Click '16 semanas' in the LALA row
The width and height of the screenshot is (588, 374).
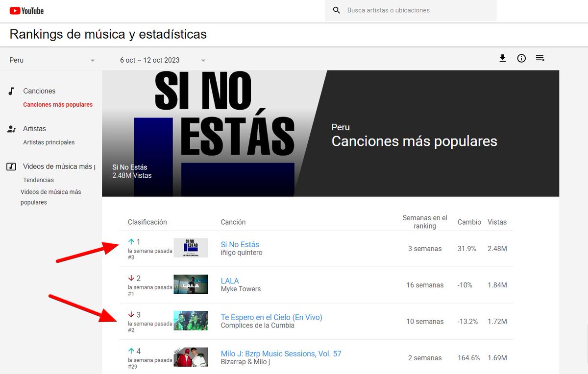click(x=424, y=285)
